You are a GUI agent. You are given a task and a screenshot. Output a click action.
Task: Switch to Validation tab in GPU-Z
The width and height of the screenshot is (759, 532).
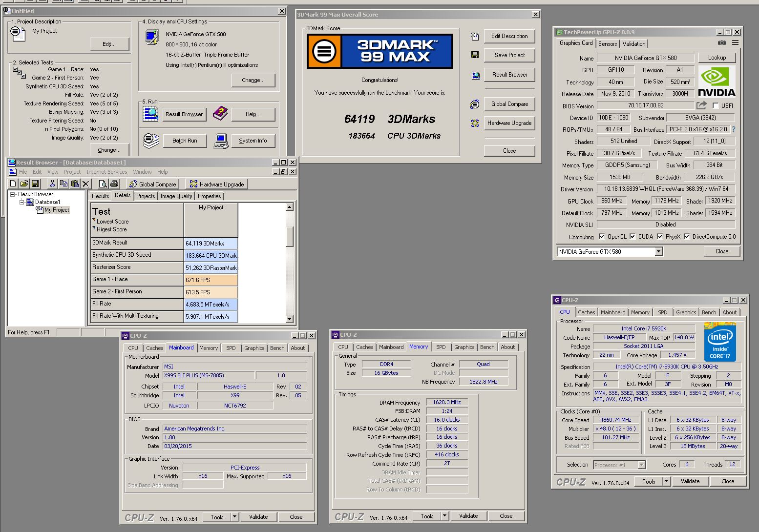(634, 44)
